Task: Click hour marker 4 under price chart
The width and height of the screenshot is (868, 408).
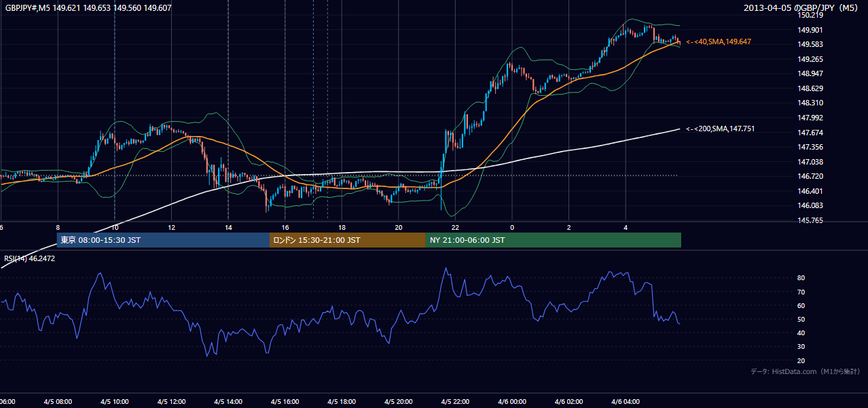Action: (x=626, y=228)
